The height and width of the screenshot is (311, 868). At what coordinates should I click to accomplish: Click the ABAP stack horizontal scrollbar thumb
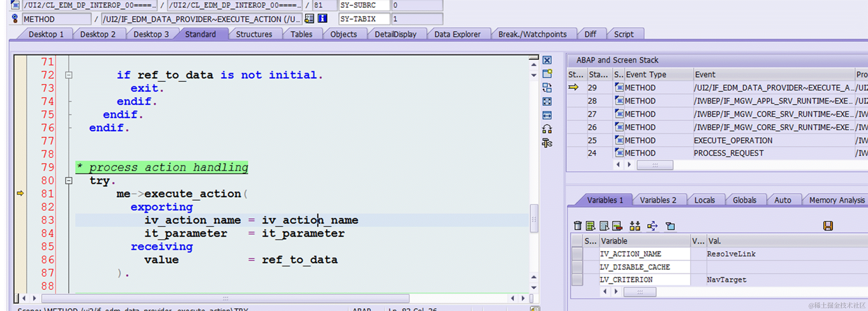(x=655, y=165)
